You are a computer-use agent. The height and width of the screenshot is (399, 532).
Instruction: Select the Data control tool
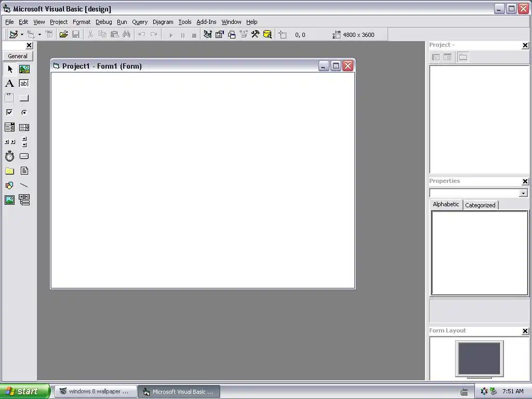[x=24, y=200]
